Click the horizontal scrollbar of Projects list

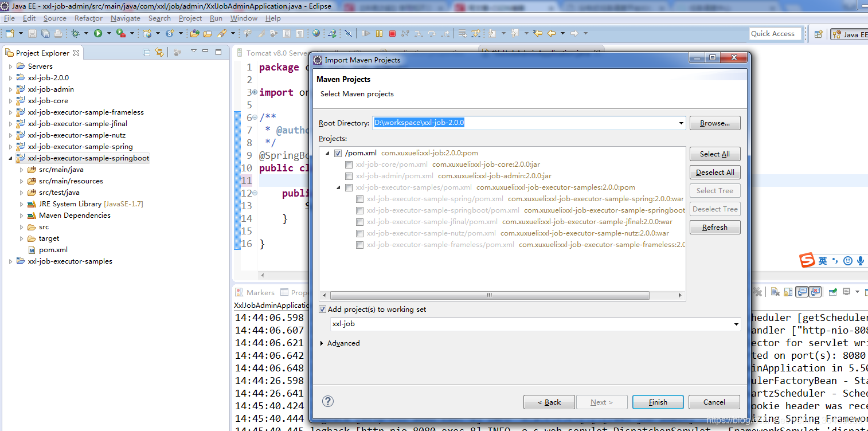point(490,296)
